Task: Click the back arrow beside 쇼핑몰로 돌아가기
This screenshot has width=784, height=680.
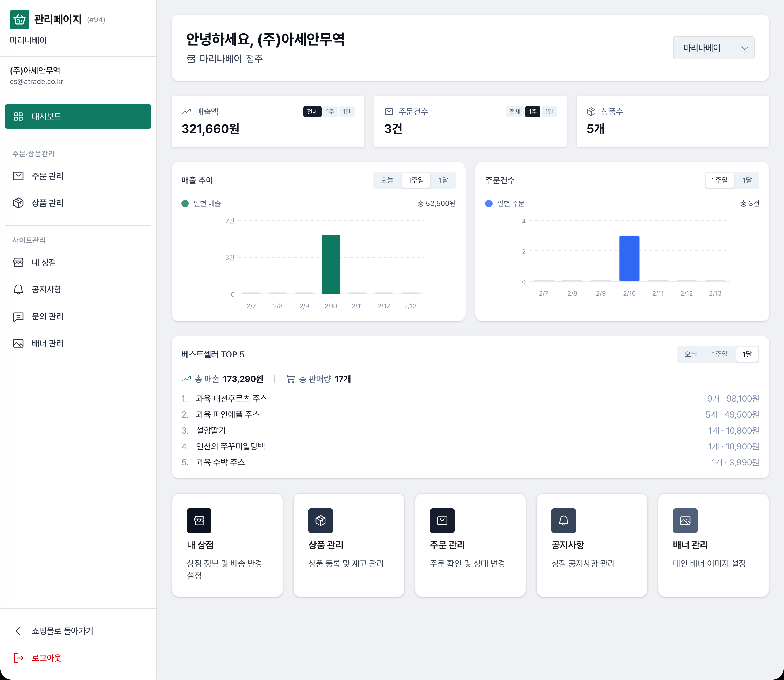Action: (x=18, y=631)
